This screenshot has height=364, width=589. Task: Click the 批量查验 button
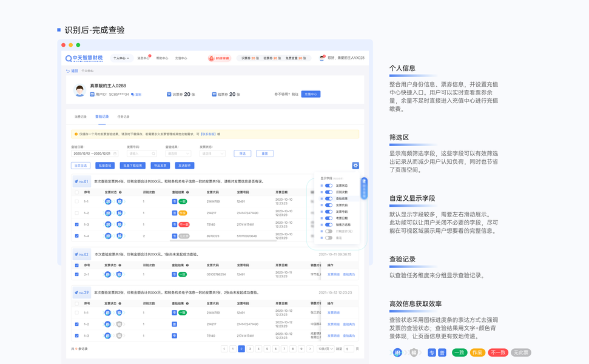click(105, 166)
